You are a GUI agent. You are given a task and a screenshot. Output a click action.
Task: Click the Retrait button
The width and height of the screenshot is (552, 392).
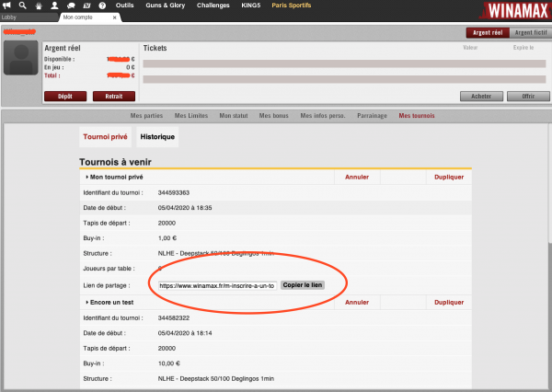pyautogui.click(x=114, y=96)
